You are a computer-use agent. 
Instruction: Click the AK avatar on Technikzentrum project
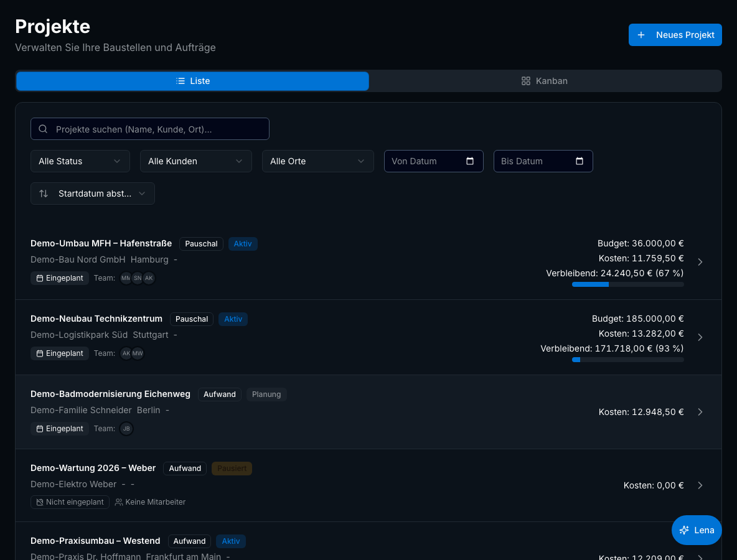point(126,353)
